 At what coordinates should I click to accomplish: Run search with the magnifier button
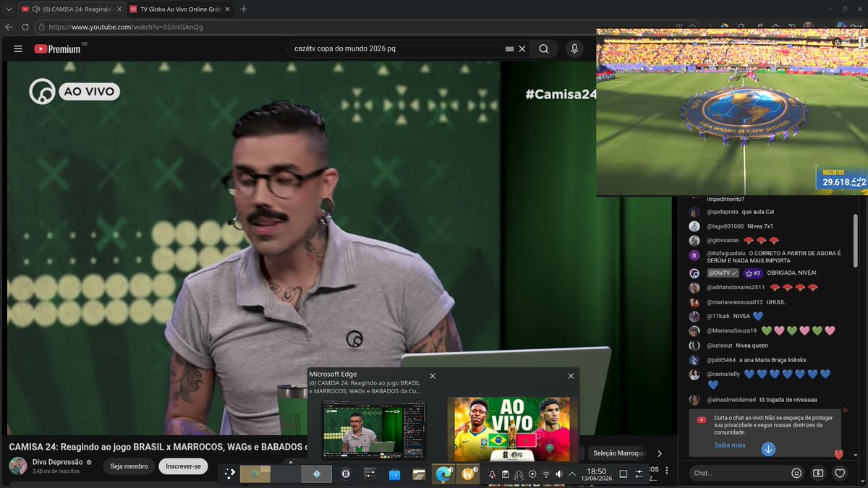[x=544, y=48]
